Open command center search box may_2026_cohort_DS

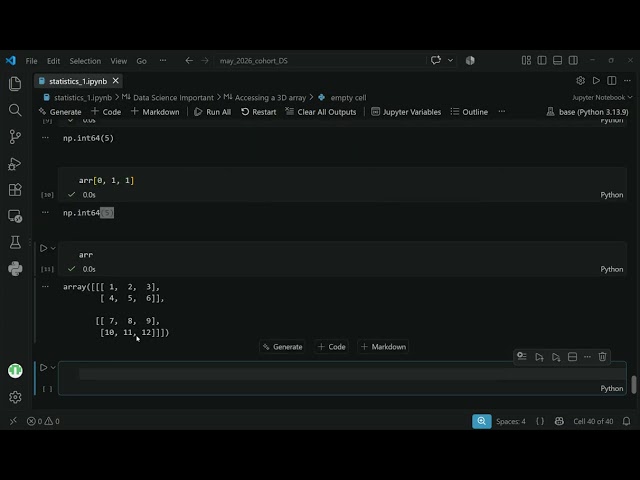320,60
